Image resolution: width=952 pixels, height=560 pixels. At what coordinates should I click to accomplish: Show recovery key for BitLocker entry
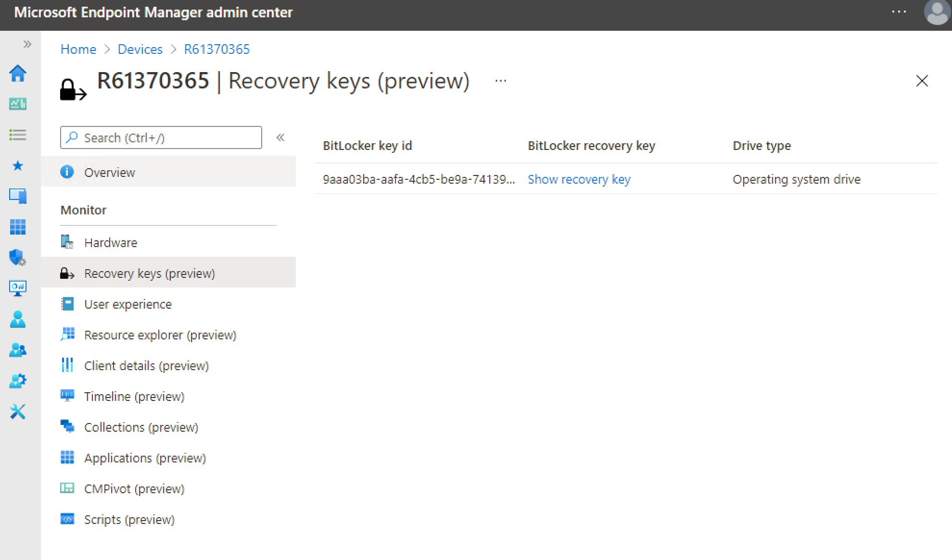[x=578, y=179]
